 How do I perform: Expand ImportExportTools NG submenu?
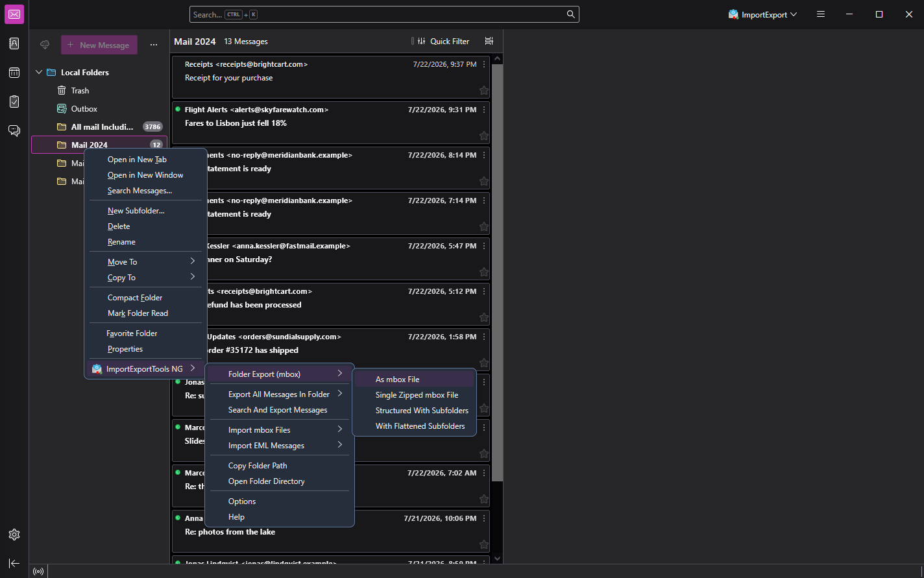point(145,368)
